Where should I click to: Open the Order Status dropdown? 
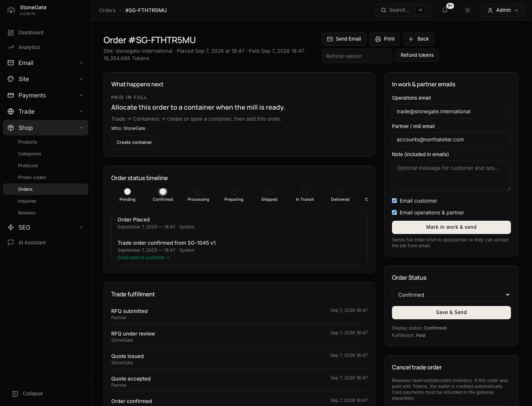451,295
